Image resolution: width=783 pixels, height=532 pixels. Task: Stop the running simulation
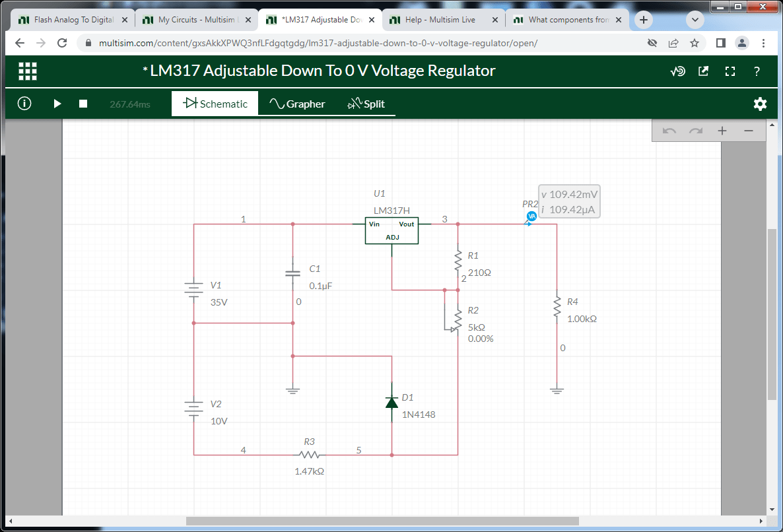[x=83, y=104]
